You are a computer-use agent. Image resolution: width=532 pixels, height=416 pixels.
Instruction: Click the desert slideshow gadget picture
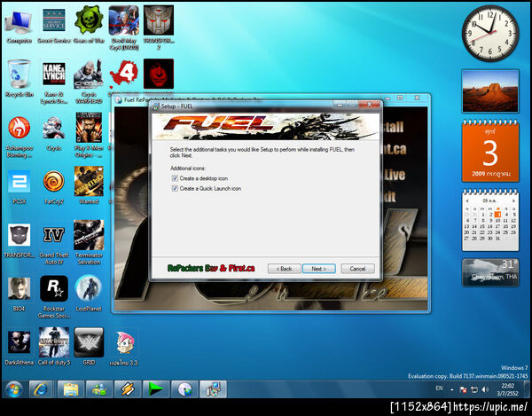490,91
